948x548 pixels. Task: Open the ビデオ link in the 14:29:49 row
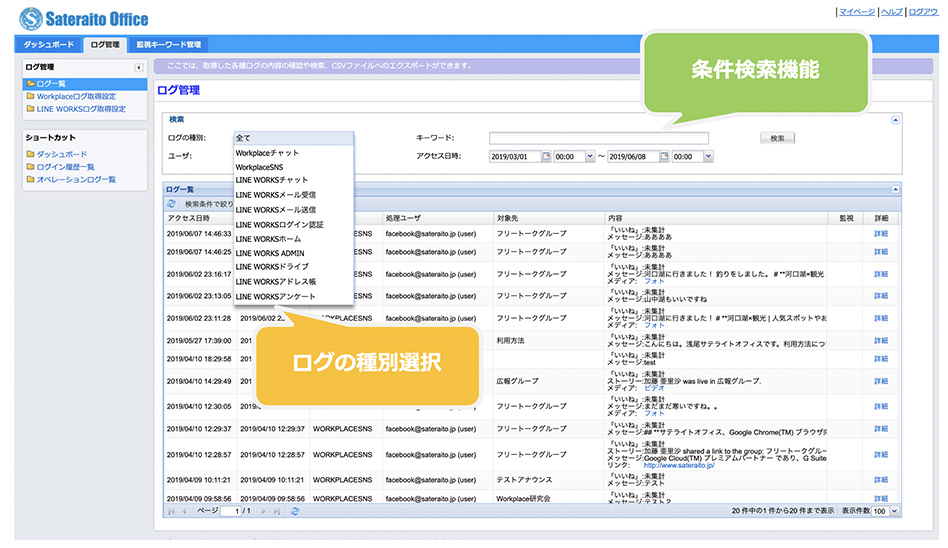[x=654, y=388]
